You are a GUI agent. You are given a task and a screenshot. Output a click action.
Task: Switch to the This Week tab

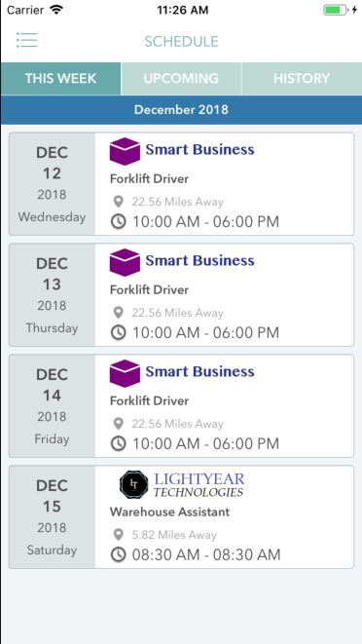[x=60, y=79]
